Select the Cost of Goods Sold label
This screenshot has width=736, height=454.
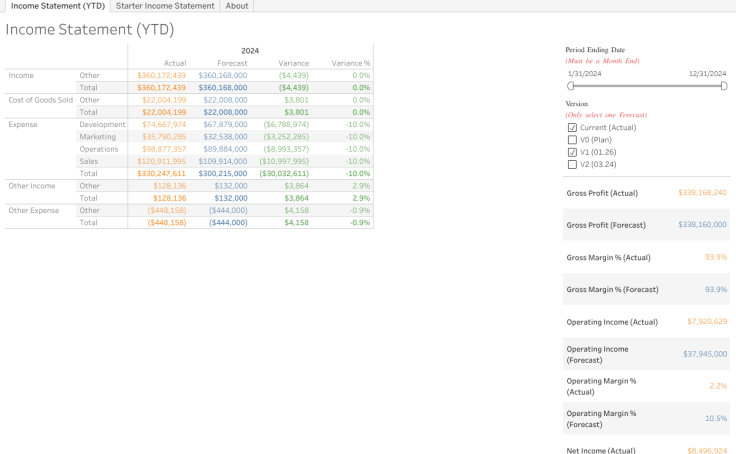tap(40, 100)
